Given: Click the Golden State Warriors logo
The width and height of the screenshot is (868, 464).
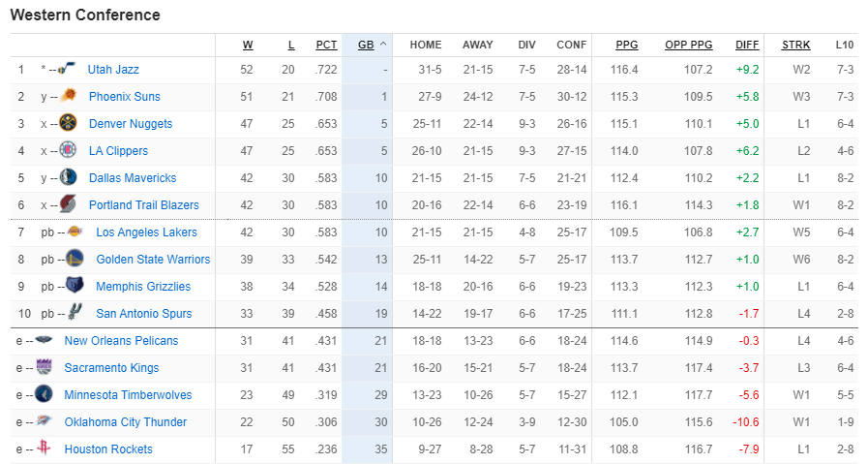Looking at the screenshot, I should pos(75,259).
